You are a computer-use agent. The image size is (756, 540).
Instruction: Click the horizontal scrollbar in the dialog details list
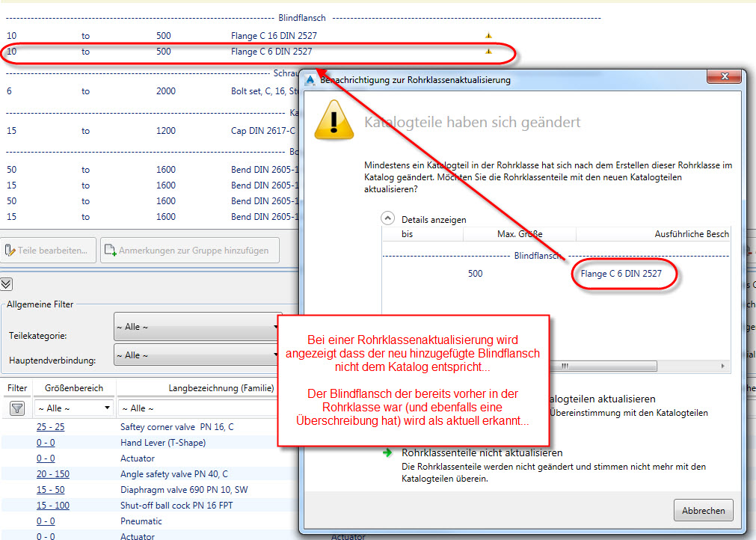[x=603, y=366]
